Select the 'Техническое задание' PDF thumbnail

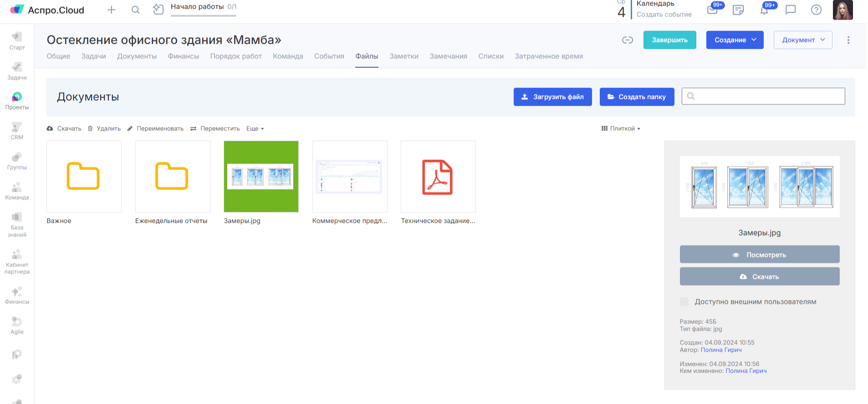coord(438,177)
